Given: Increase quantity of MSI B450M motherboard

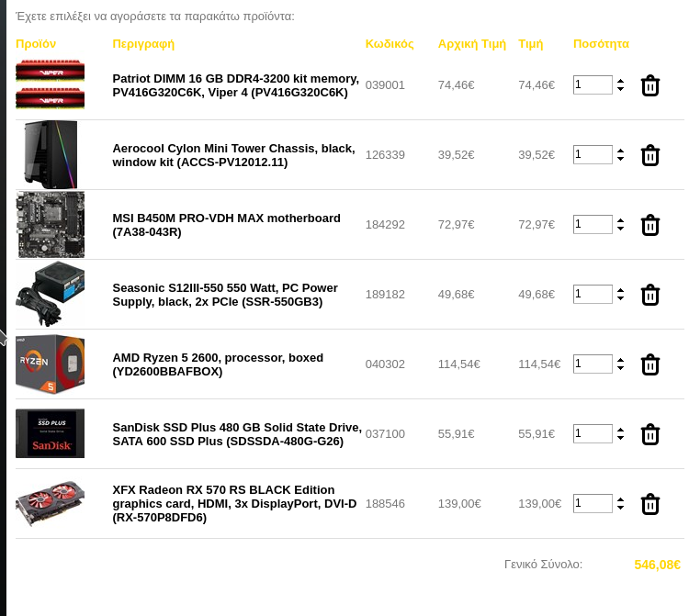Looking at the screenshot, I should 620,221.
